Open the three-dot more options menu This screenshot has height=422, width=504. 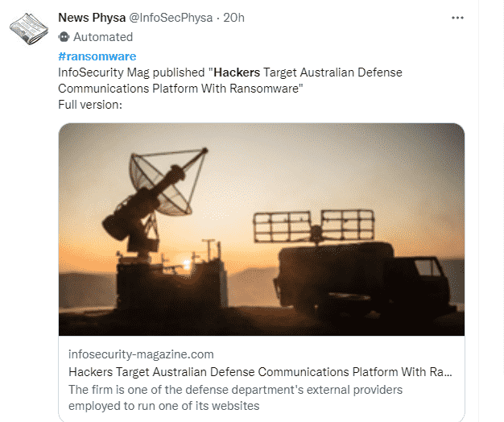457,18
